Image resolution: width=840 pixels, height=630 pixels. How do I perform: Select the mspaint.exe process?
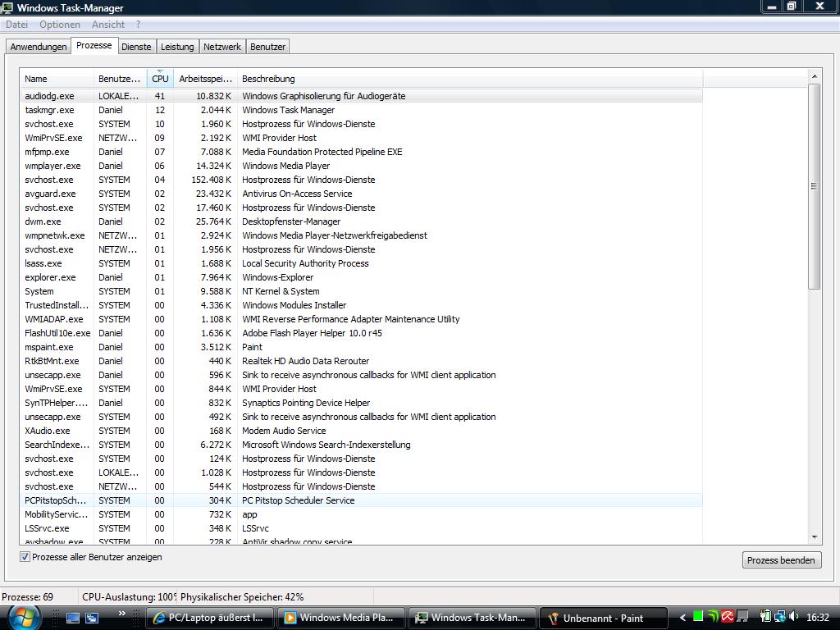(361, 347)
